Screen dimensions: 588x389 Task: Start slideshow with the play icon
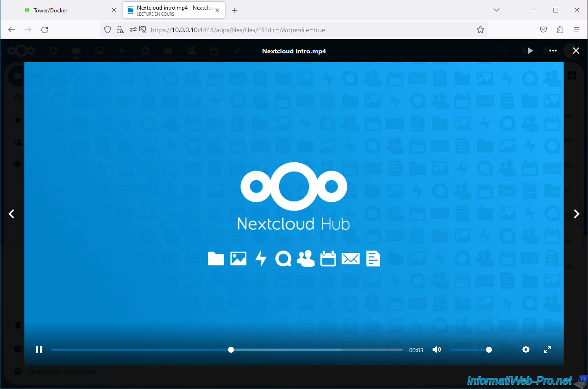[x=531, y=51]
